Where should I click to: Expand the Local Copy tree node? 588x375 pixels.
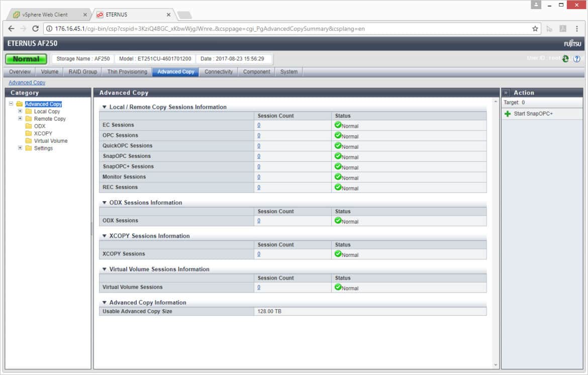[20, 112]
